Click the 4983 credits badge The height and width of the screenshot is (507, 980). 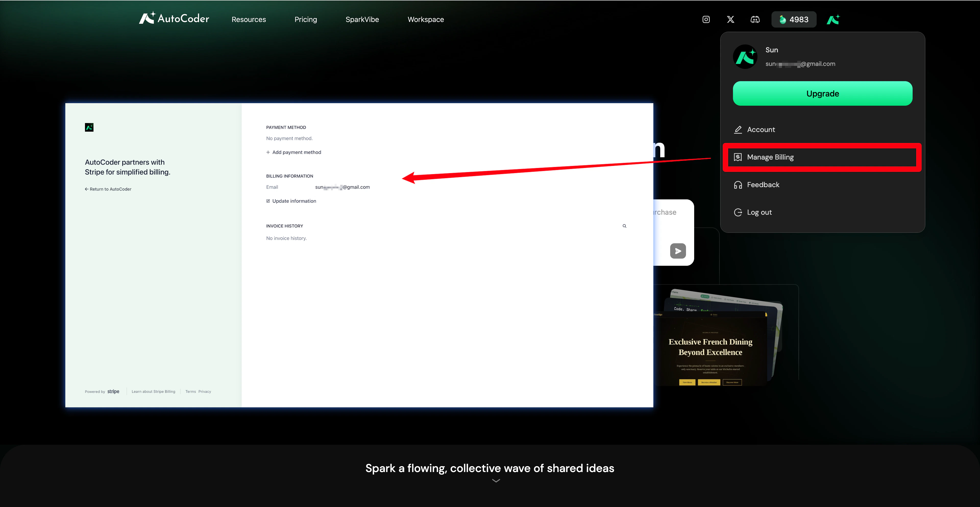(794, 19)
